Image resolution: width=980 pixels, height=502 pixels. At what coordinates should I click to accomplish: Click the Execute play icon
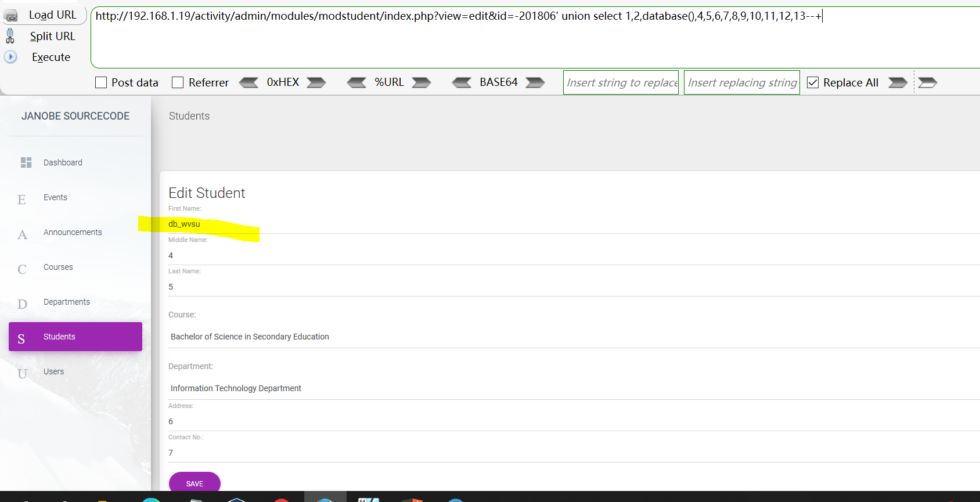(x=10, y=57)
